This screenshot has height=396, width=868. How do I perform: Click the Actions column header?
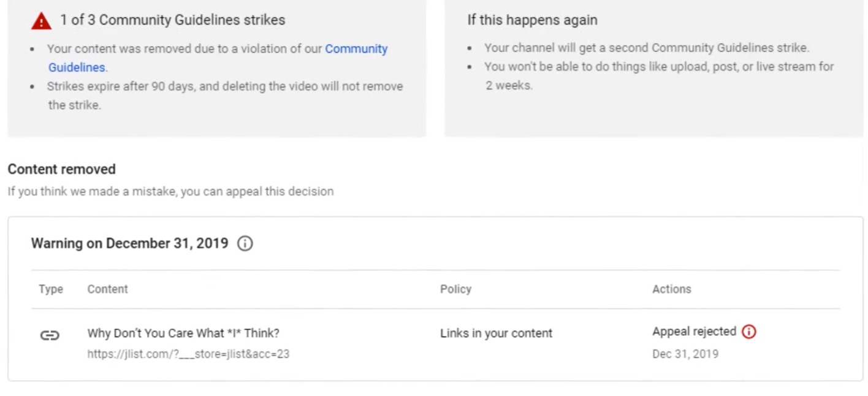(x=671, y=289)
